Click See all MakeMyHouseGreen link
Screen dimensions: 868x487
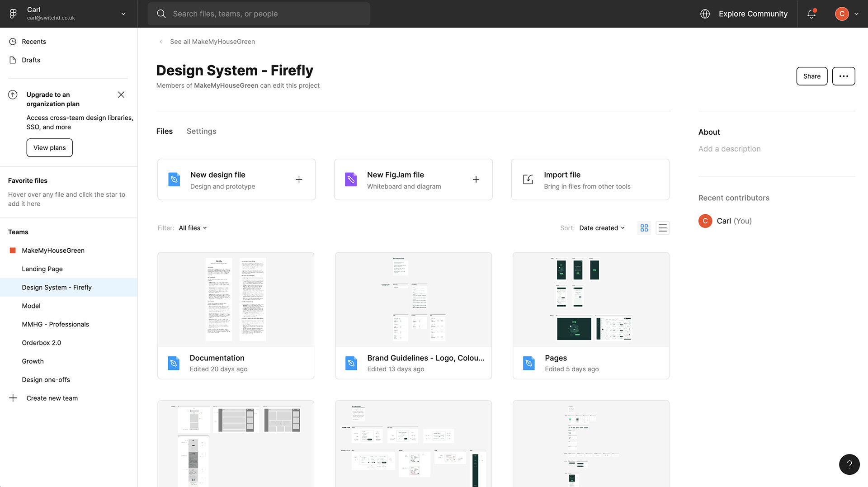[212, 42]
